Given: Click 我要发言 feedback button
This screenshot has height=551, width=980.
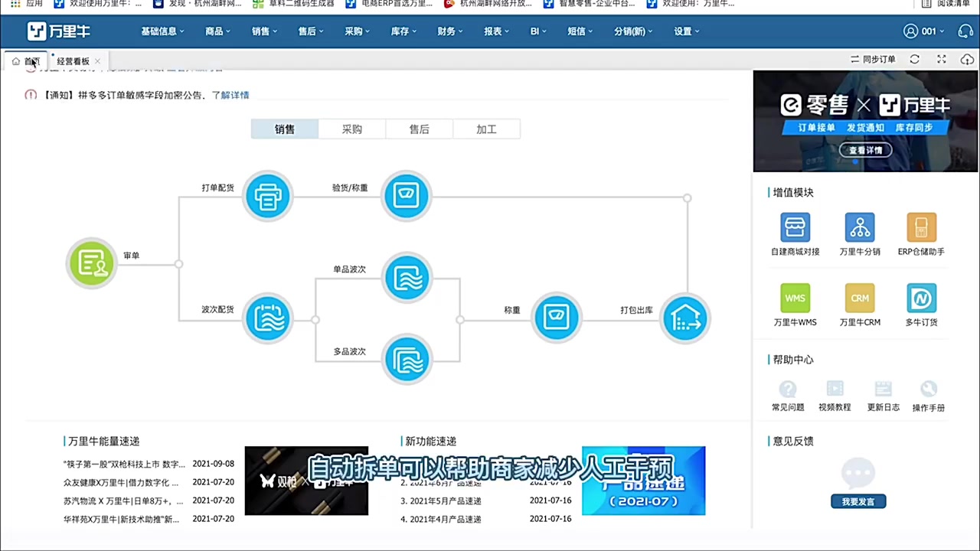Looking at the screenshot, I should coord(858,501).
